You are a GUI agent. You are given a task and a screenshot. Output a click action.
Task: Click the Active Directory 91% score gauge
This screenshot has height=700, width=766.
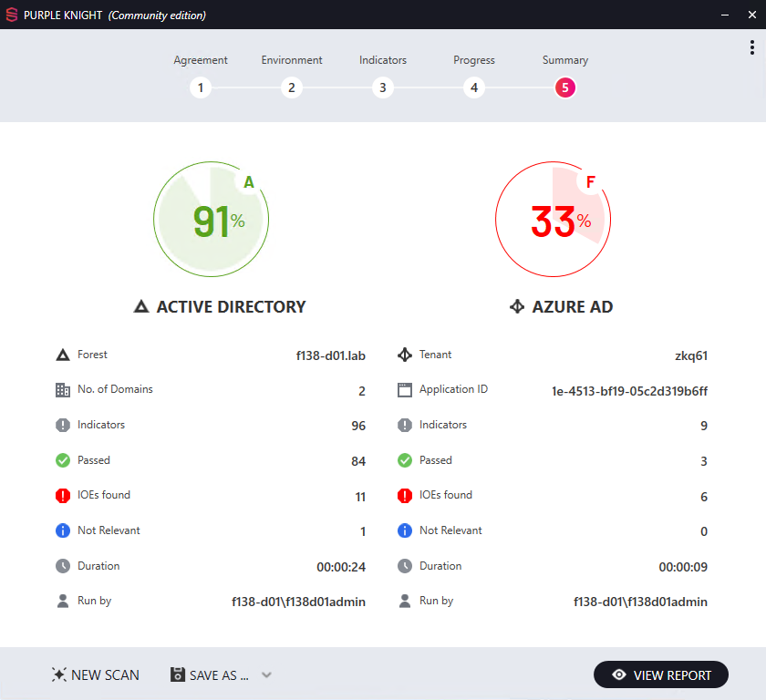(x=211, y=220)
